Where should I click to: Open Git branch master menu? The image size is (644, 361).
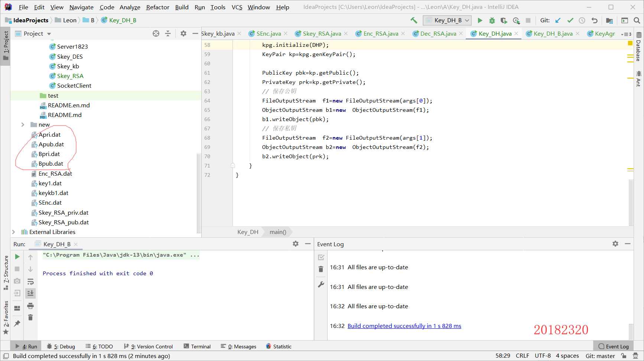pyautogui.click(x=600, y=356)
